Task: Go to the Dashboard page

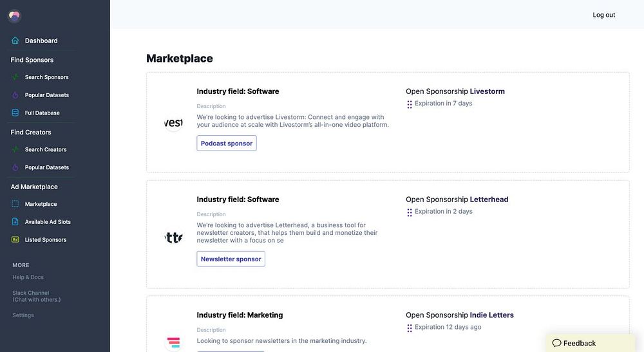Action: [41, 41]
